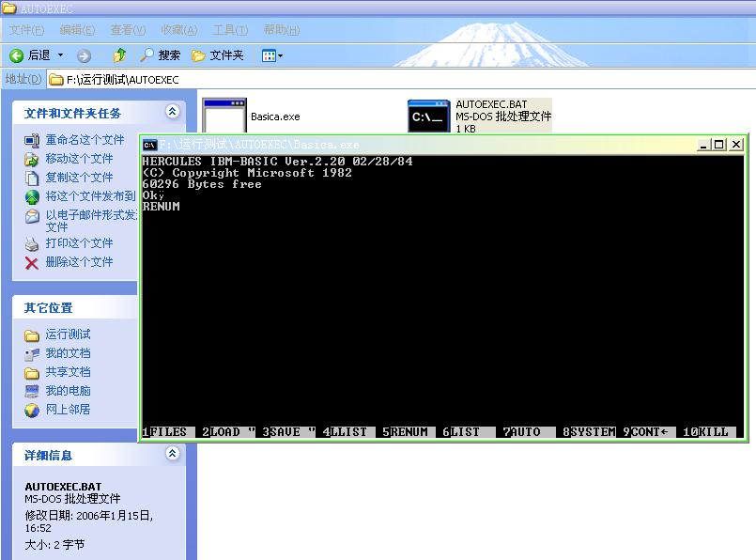Click the 网上邻居 network icon
756x560 pixels.
point(32,411)
